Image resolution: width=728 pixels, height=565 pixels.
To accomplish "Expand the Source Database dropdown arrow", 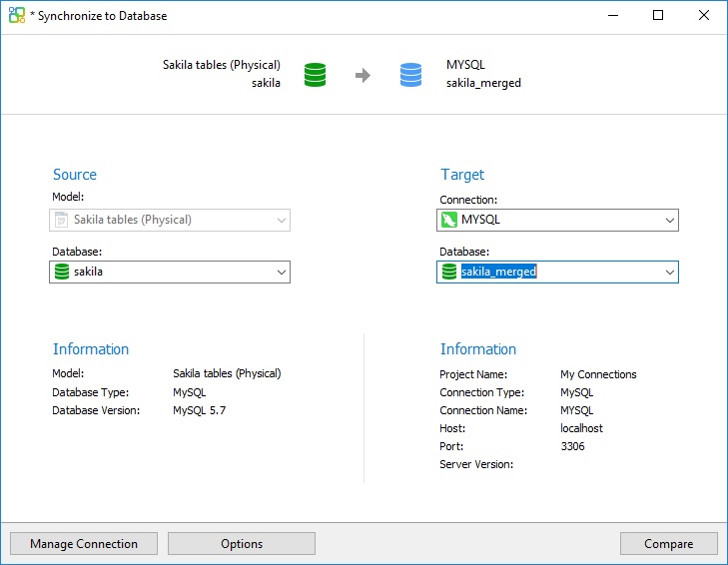I will point(279,272).
